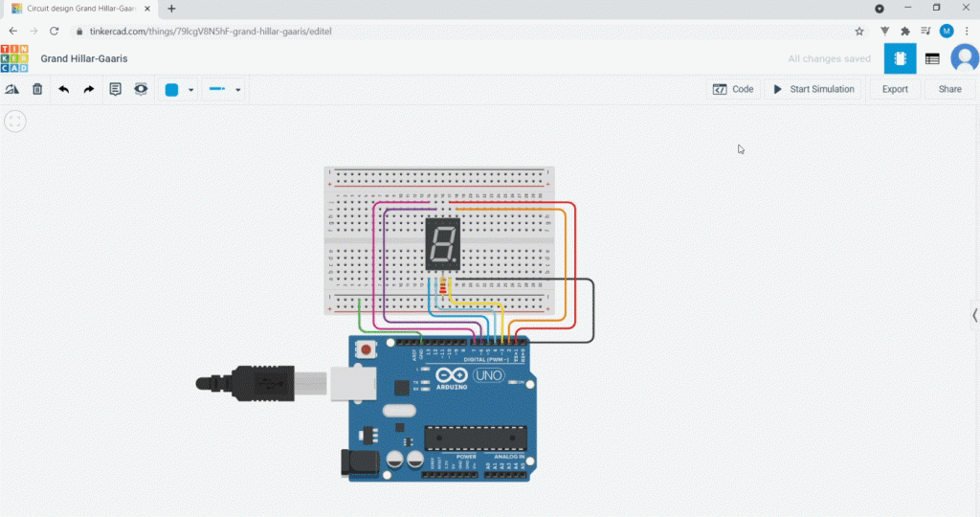Image resolution: width=980 pixels, height=517 pixels.
Task: Open the user profile avatar
Action: coord(965,58)
